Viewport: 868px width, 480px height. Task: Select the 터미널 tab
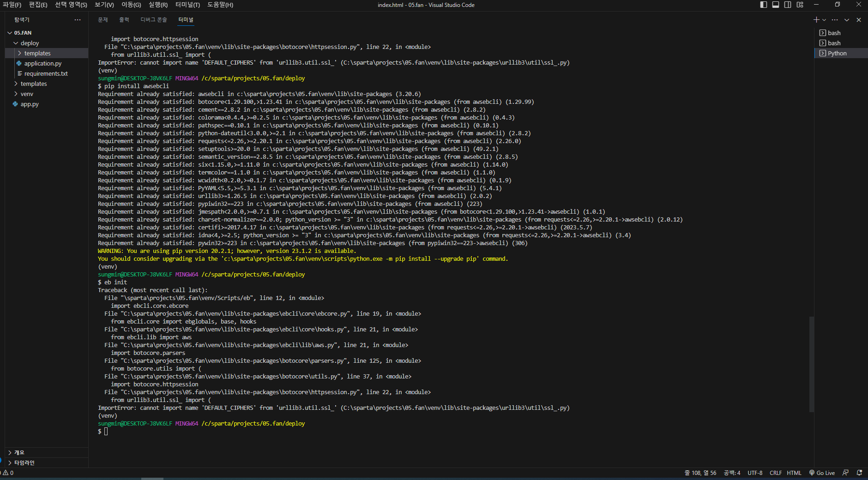(x=186, y=20)
